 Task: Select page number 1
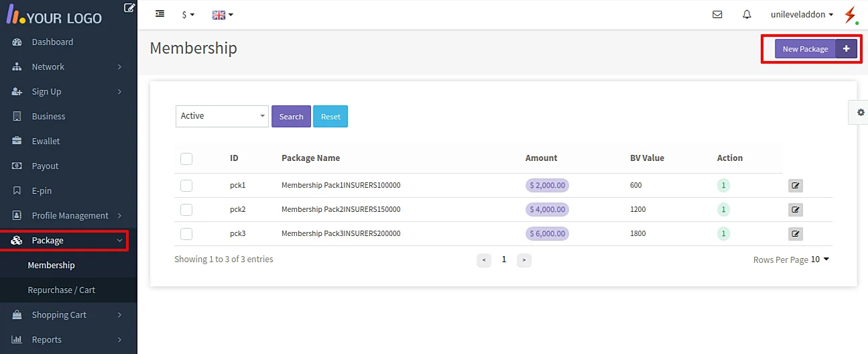coord(504,259)
